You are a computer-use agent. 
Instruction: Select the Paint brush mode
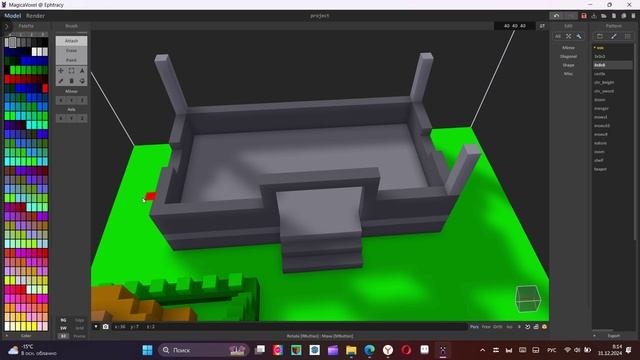[x=71, y=60]
